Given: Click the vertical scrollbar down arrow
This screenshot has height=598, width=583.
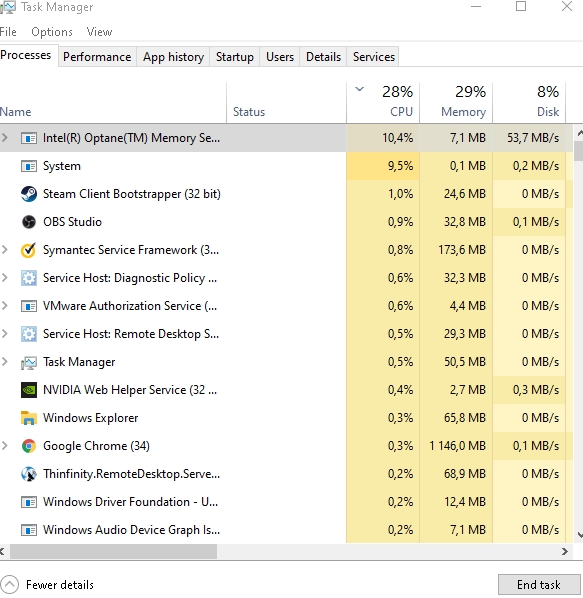Looking at the screenshot, I should (580, 535).
